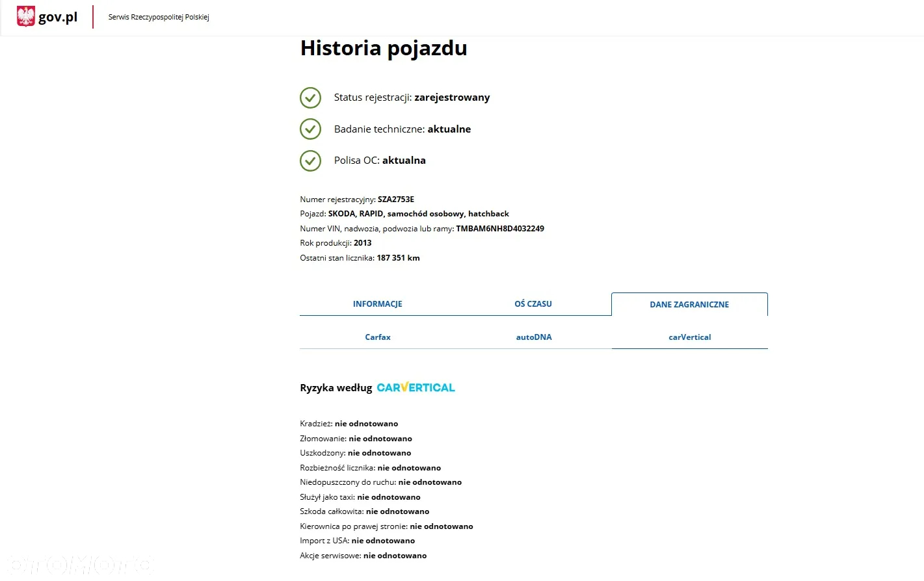
Task: Click the VIN TMBAM6NH8D4032249
Action: [x=500, y=229]
